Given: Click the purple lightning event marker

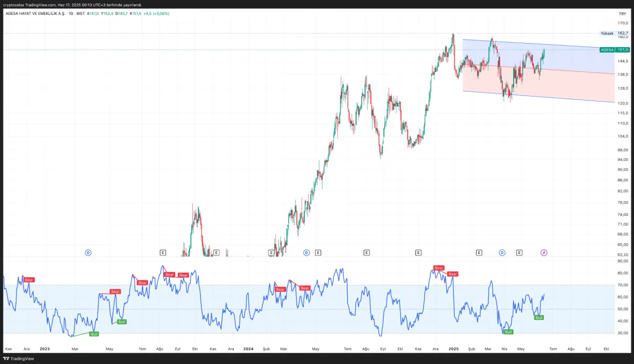Looking at the screenshot, I should 544,253.
